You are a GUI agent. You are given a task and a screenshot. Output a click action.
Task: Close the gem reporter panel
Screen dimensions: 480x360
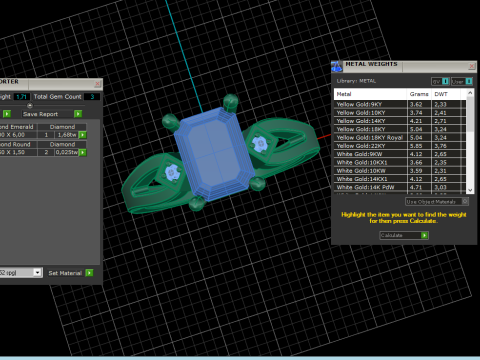click(x=97, y=84)
